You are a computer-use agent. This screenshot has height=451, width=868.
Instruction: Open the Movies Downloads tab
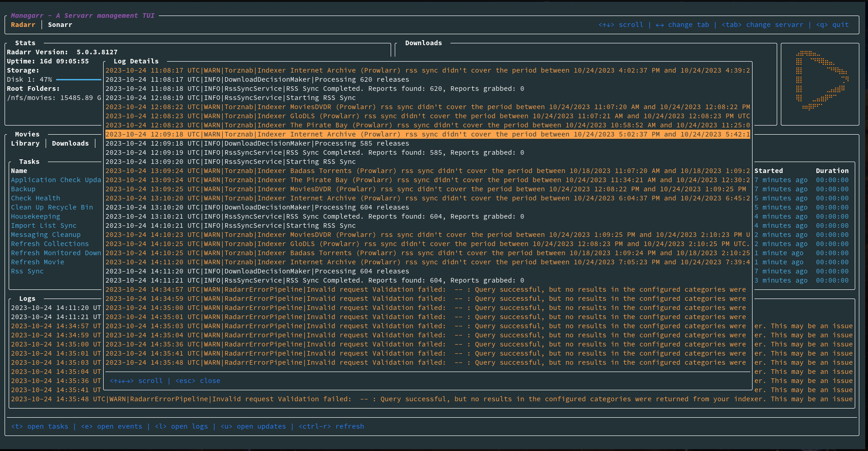[70, 143]
